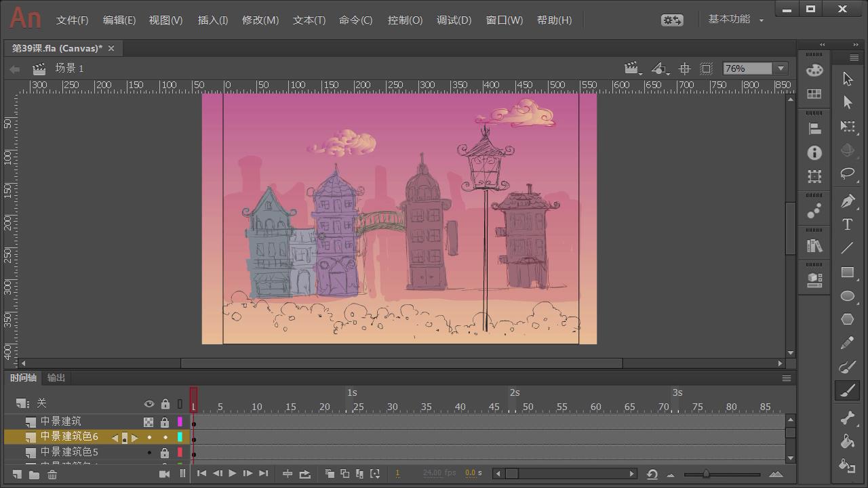Open the Align panel

tap(814, 128)
